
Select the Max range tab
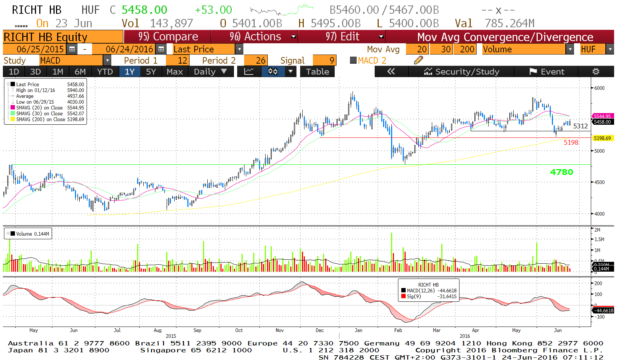coord(175,72)
